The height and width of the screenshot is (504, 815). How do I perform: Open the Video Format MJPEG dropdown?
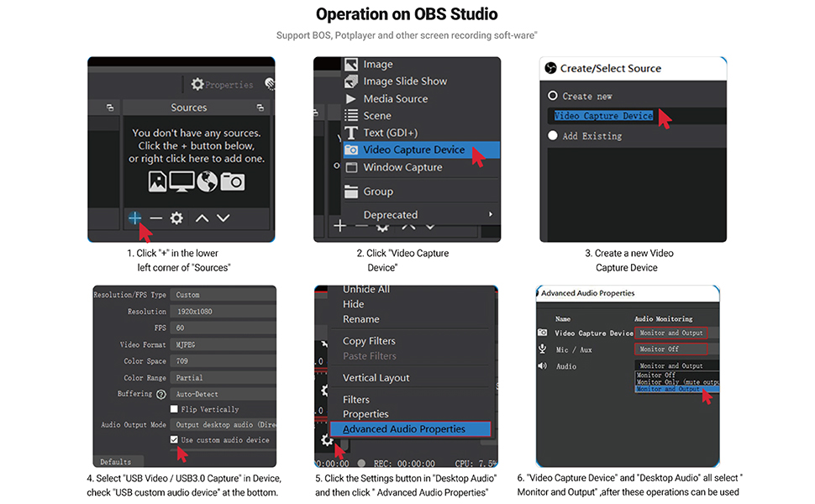point(223,344)
